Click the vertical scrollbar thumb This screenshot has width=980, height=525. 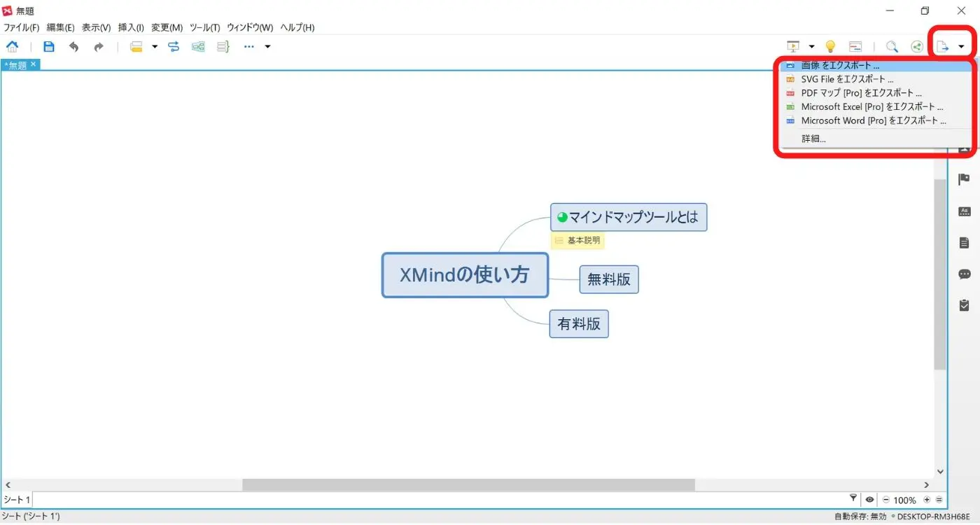coord(940,274)
